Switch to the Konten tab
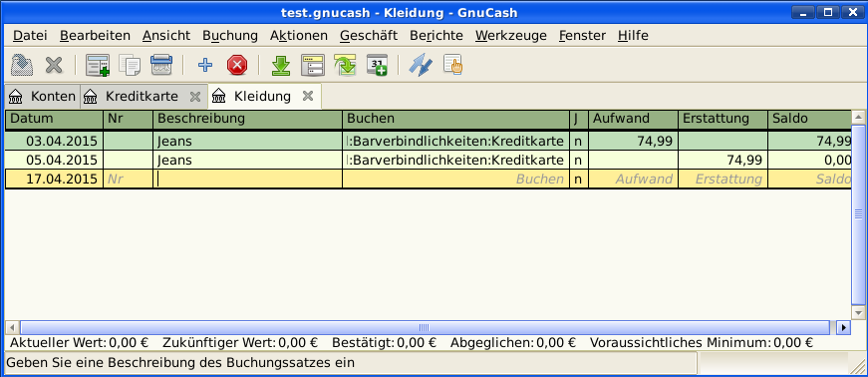Screen dimensions: 868x377 point(42,97)
